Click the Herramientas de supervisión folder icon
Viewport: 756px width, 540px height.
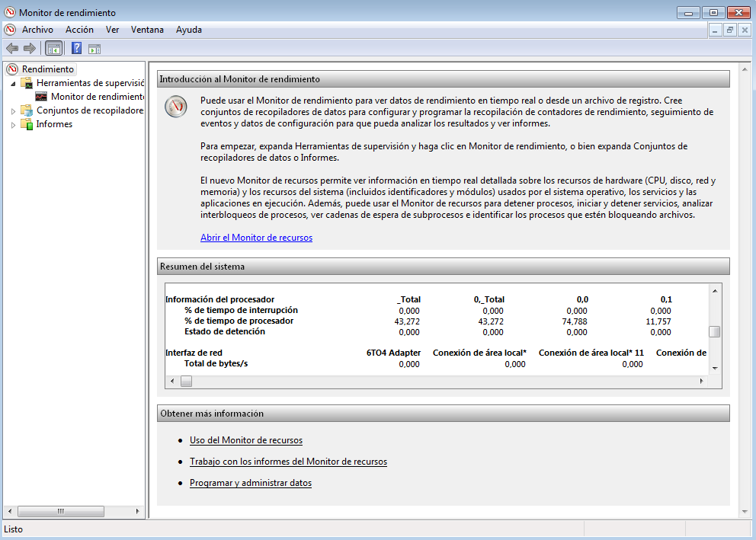pyautogui.click(x=27, y=83)
